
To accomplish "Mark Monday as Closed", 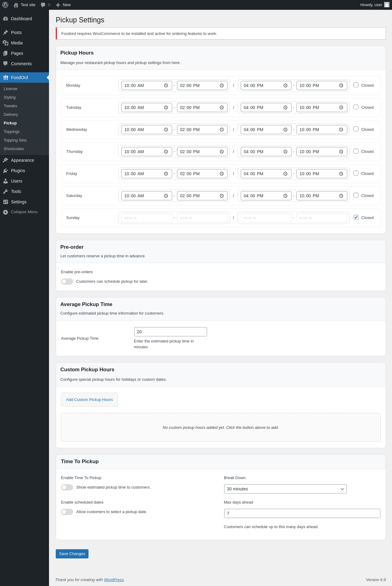I will coord(356,85).
